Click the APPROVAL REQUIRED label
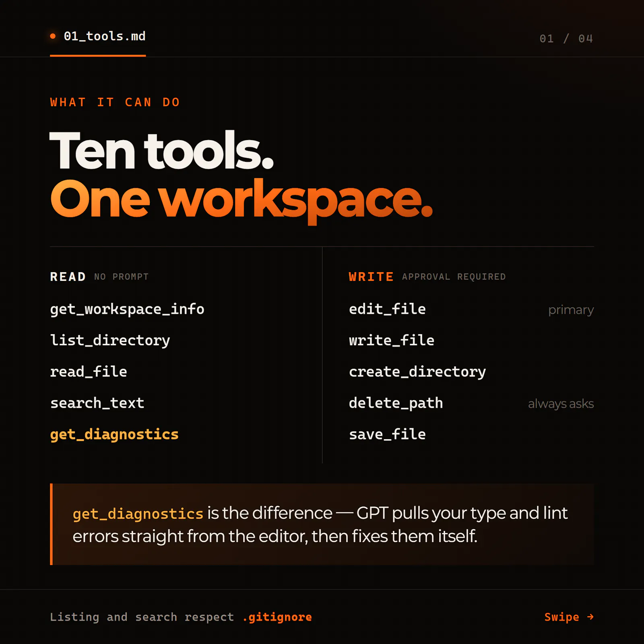 [x=454, y=277]
